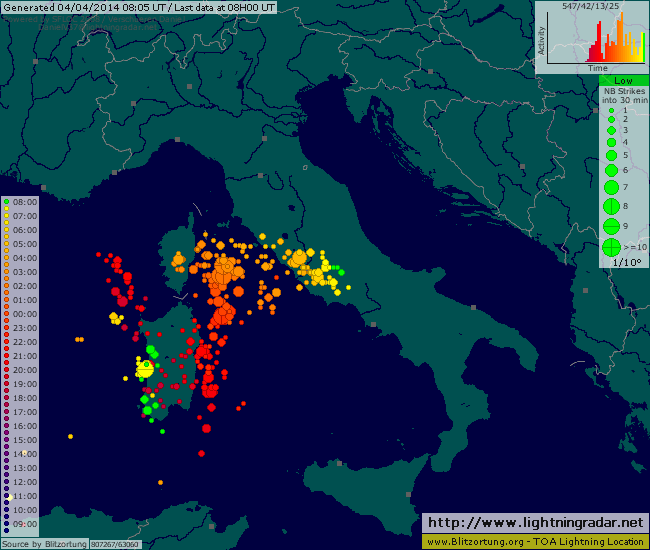This screenshot has width=650, height=550.
Task: Select the 18:00 time label
Action: [25, 398]
